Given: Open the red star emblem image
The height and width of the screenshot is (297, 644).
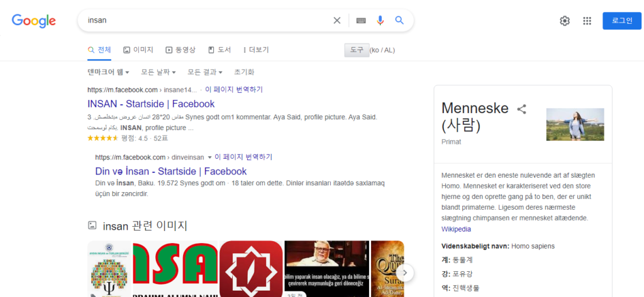Looking at the screenshot, I should tap(251, 269).
